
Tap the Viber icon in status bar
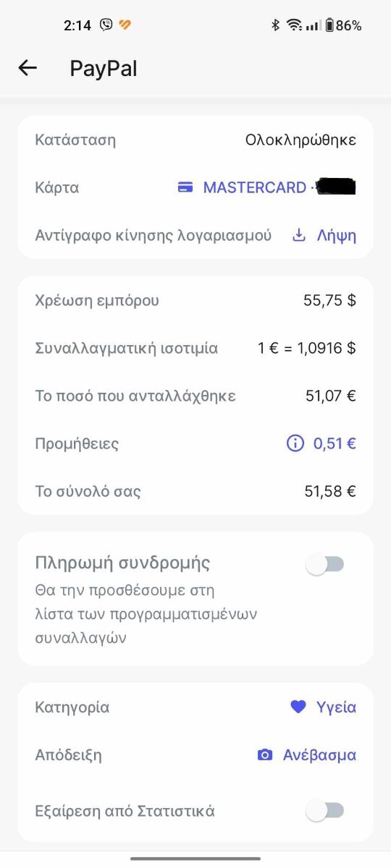(x=106, y=25)
